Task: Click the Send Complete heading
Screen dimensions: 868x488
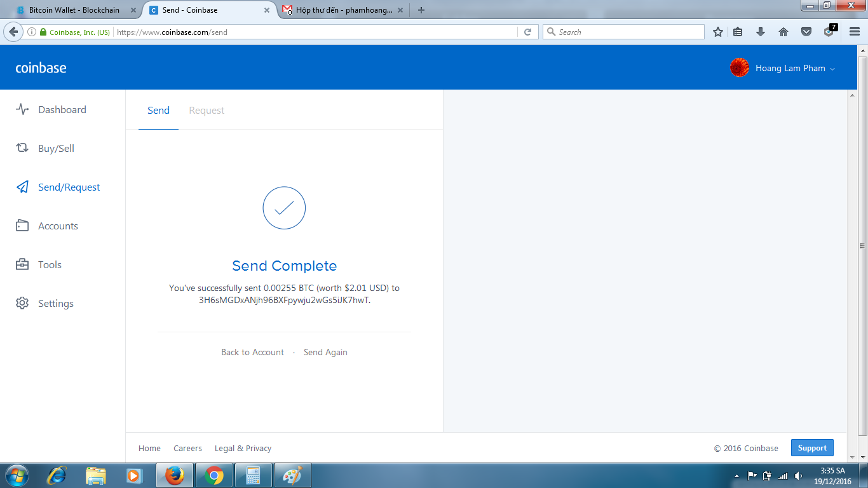Action: point(284,266)
